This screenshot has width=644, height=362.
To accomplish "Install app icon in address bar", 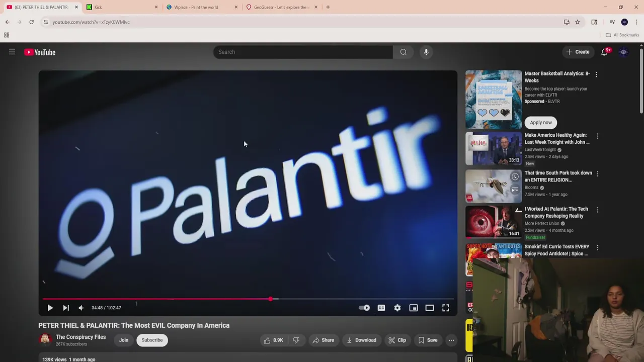I will [567, 22].
